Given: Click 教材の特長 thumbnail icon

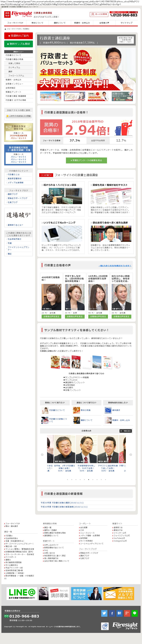Looking at the screenshot, I should point(76,410).
